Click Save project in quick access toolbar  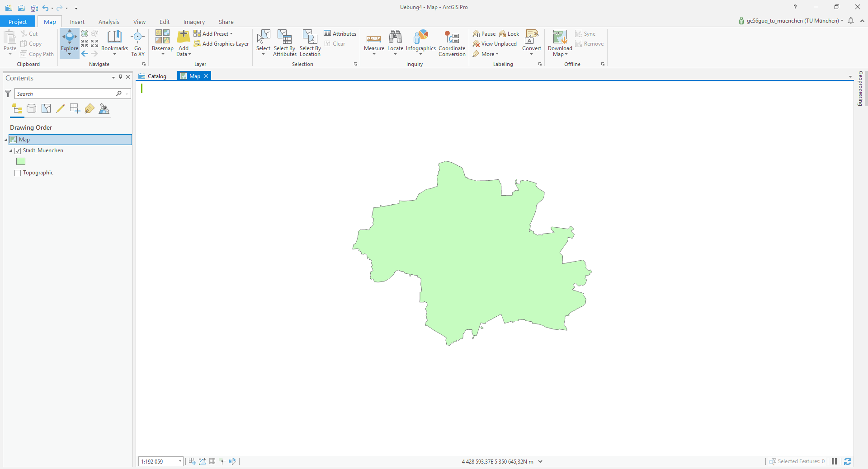pyautogui.click(x=34, y=8)
